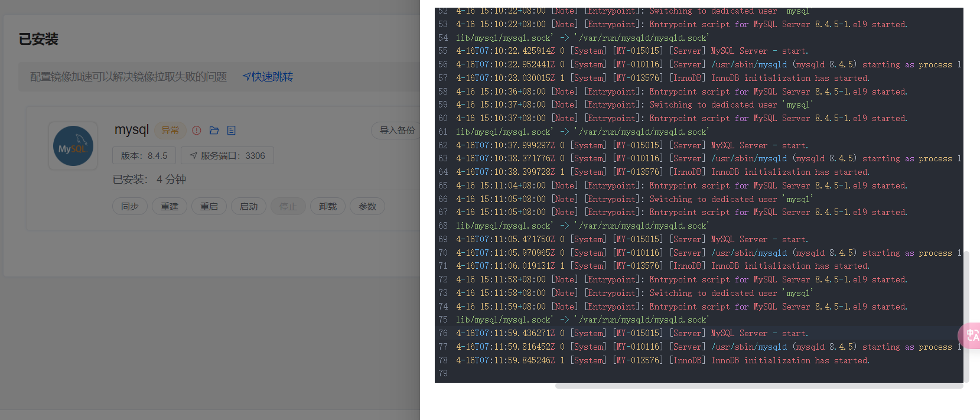This screenshot has height=420, width=980.
Task: Click the 启动 button
Action: (x=249, y=206)
